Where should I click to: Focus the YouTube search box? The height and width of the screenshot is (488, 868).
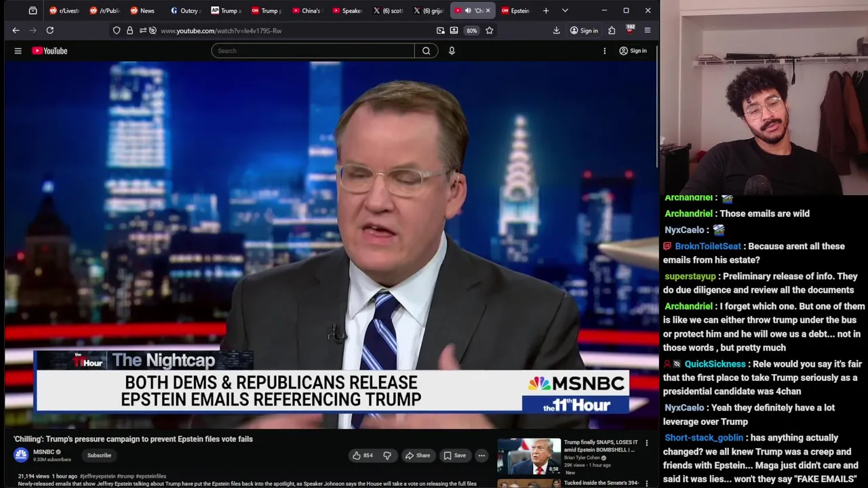coord(313,51)
